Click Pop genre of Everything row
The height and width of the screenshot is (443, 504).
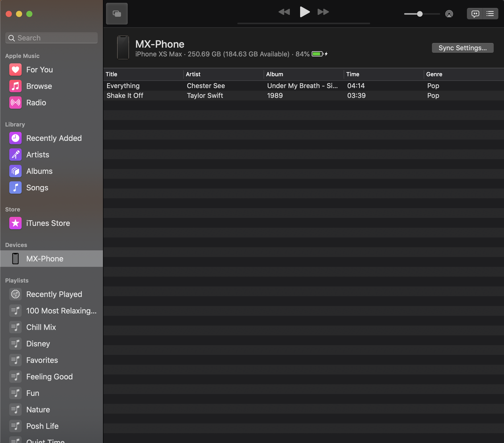(433, 86)
